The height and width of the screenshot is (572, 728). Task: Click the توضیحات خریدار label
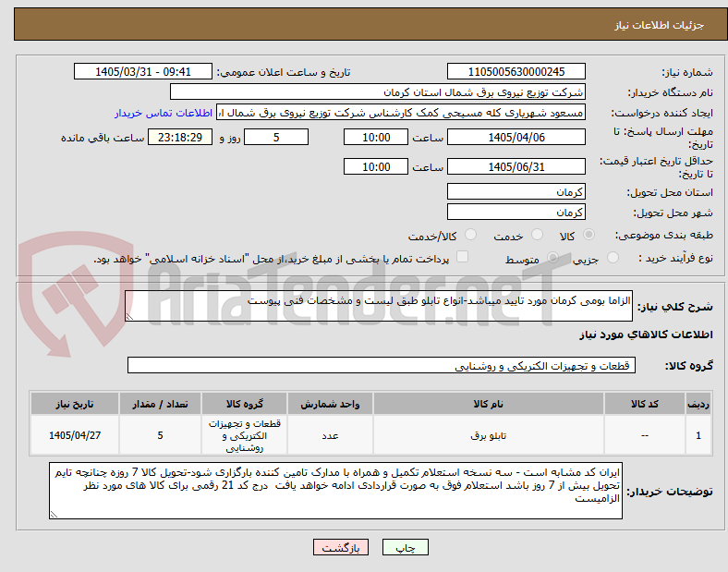[x=670, y=492]
